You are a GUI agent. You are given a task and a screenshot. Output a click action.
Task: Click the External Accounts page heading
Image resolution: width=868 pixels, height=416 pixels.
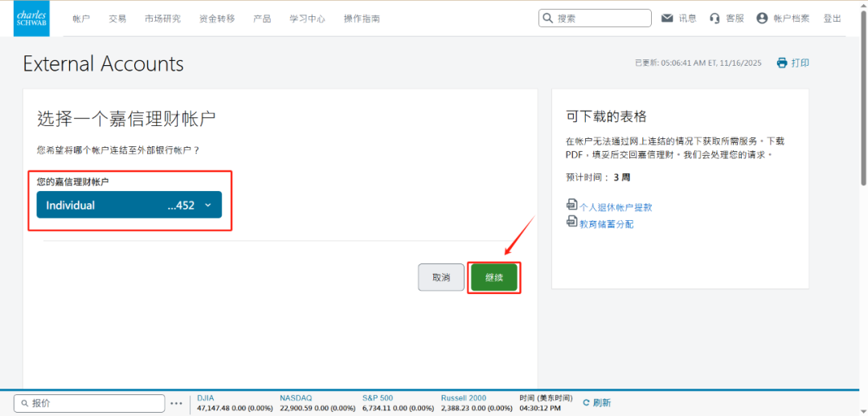[x=103, y=64]
